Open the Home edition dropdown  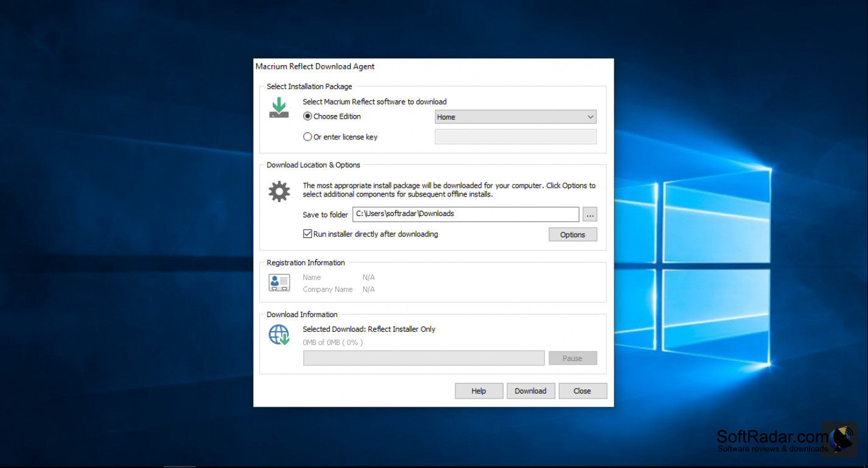point(516,117)
